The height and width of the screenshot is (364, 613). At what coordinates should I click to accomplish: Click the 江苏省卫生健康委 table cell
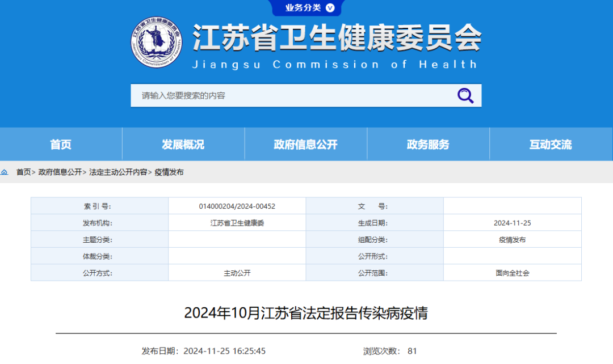click(237, 223)
